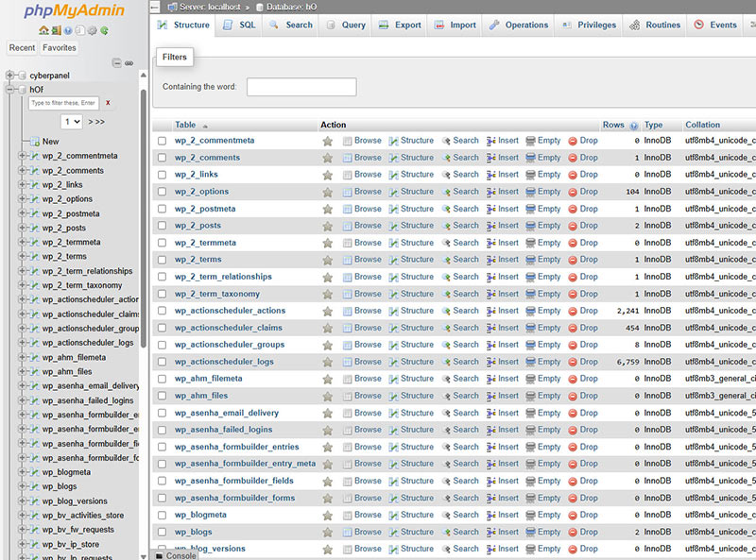
Task: Switch to the SQL tab
Action: pos(239,25)
